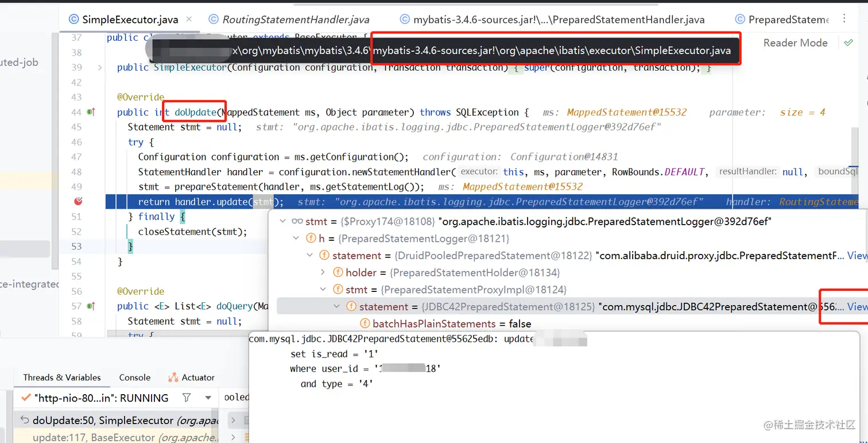Open View link for JDBC42PreparedStatement value

coord(857,306)
